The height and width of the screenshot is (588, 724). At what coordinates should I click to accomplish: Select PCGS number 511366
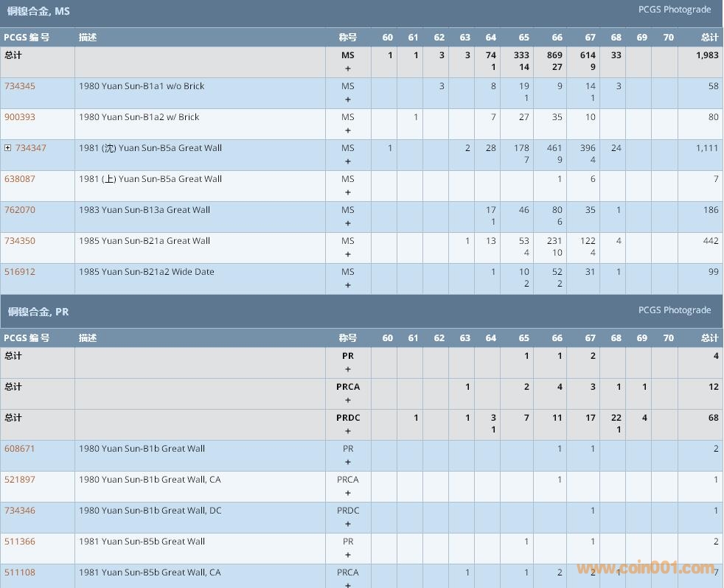coord(20,542)
